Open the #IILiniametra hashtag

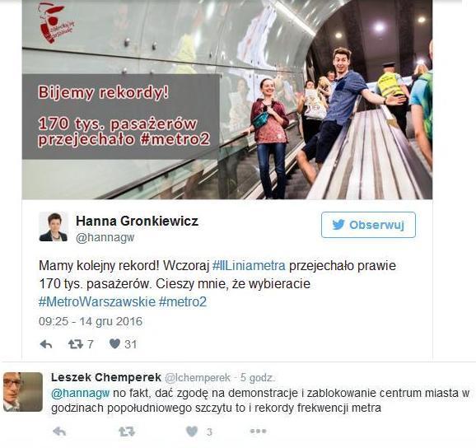click(x=249, y=265)
